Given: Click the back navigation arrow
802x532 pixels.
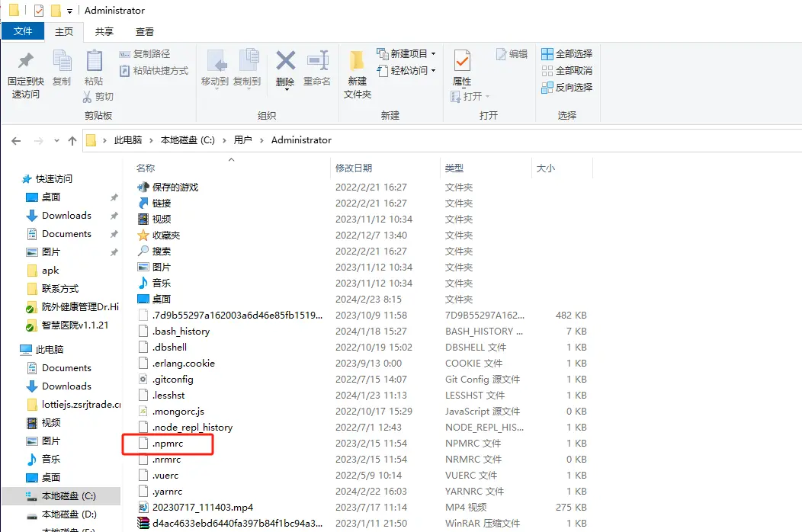Looking at the screenshot, I should (16, 141).
